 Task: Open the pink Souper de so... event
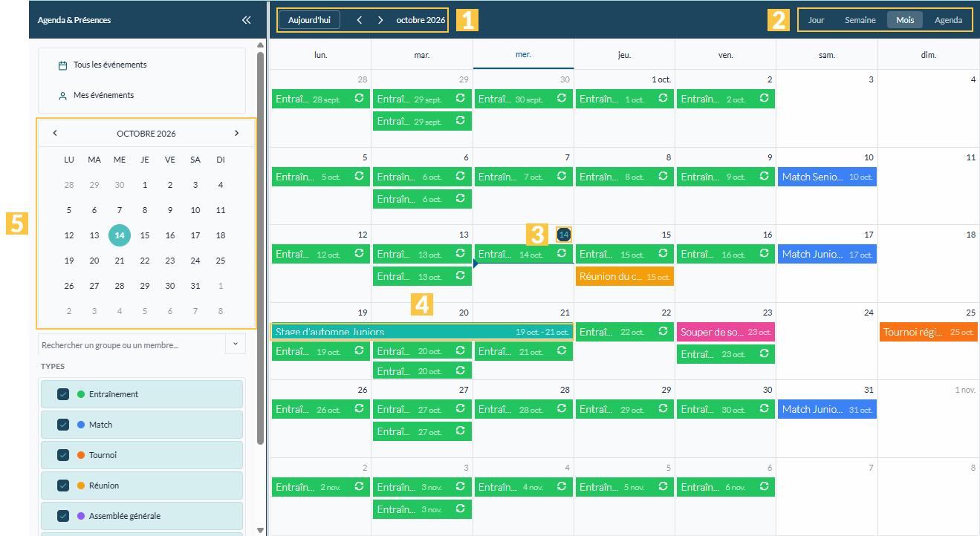(725, 332)
